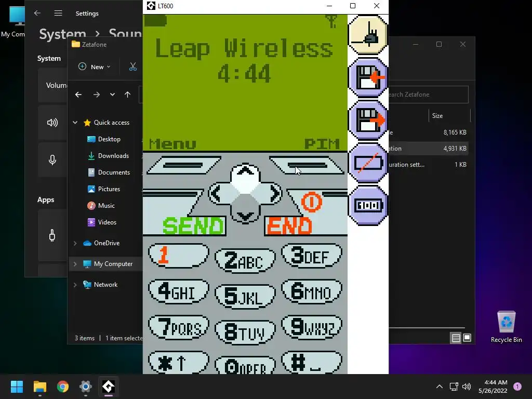Switch to details view in File Explorer
This screenshot has height=399, width=532.
[x=456, y=338]
